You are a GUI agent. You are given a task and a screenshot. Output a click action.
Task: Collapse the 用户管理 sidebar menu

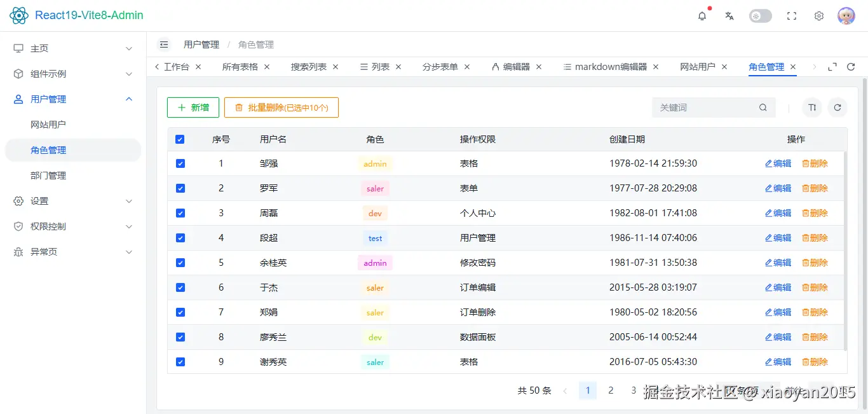click(x=73, y=99)
